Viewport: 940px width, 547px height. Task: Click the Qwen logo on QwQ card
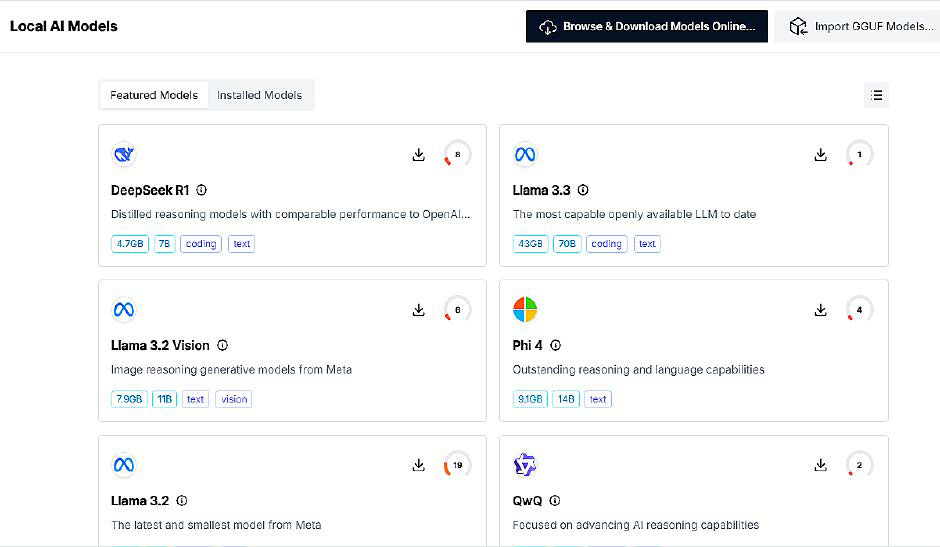pyautogui.click(x=525, y=465)
